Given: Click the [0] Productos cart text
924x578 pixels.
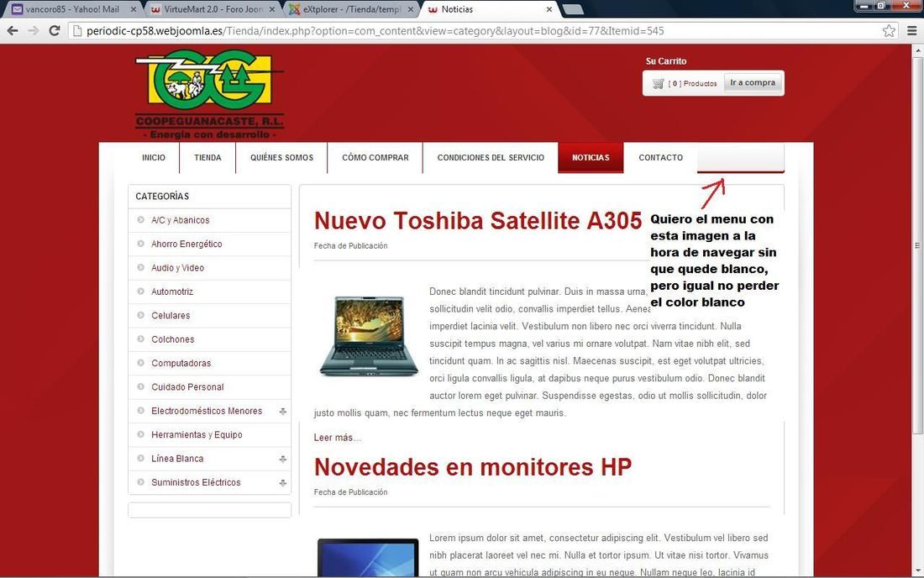Looking at the screenshot, I should pyautogui.click(x=692, y=84).
